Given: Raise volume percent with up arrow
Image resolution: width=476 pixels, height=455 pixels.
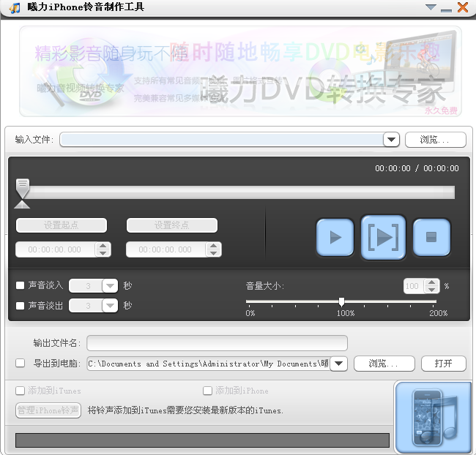Looking at the screenshot, I should click(x=431, y=282).
